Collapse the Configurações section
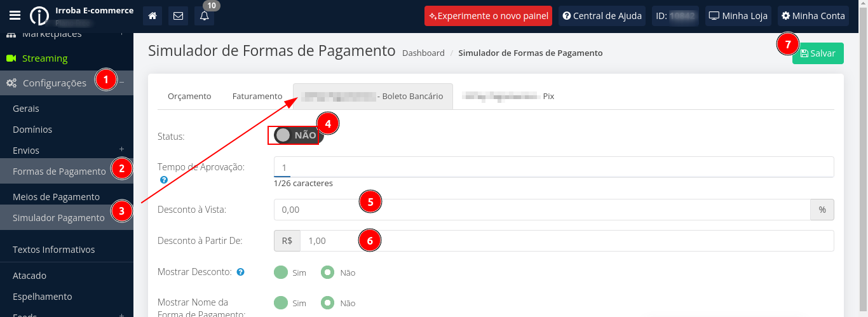868x317 pixels. (121, 83)
